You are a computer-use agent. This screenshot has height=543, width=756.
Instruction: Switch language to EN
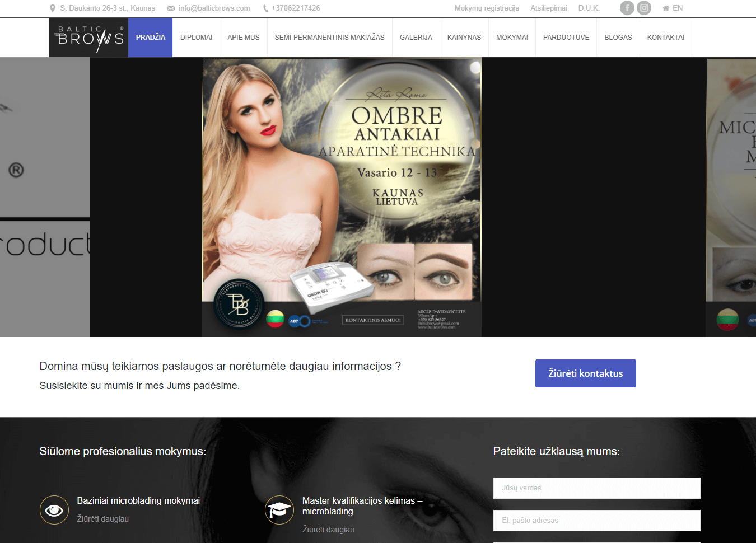pos(678,8)
